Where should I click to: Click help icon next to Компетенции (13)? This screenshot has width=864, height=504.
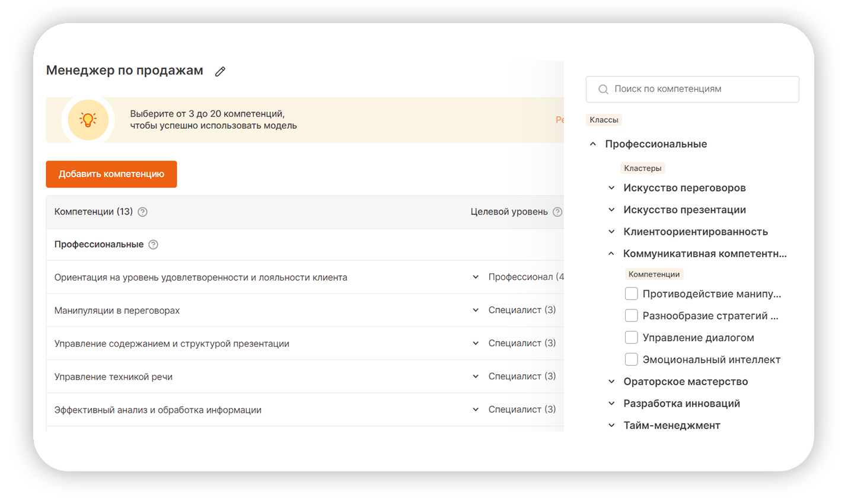tap(142, 212)
